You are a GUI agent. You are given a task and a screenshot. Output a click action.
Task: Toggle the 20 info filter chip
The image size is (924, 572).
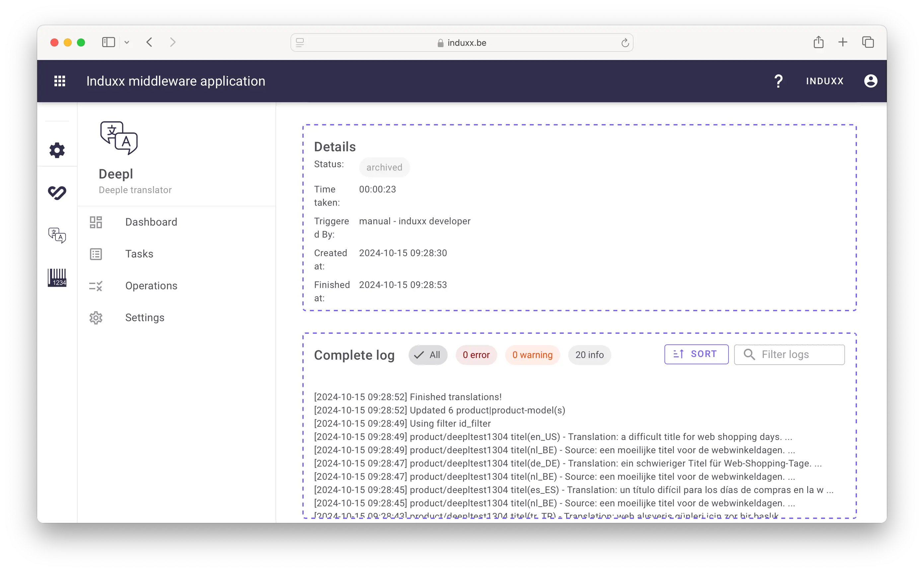[x=589, y=355]
